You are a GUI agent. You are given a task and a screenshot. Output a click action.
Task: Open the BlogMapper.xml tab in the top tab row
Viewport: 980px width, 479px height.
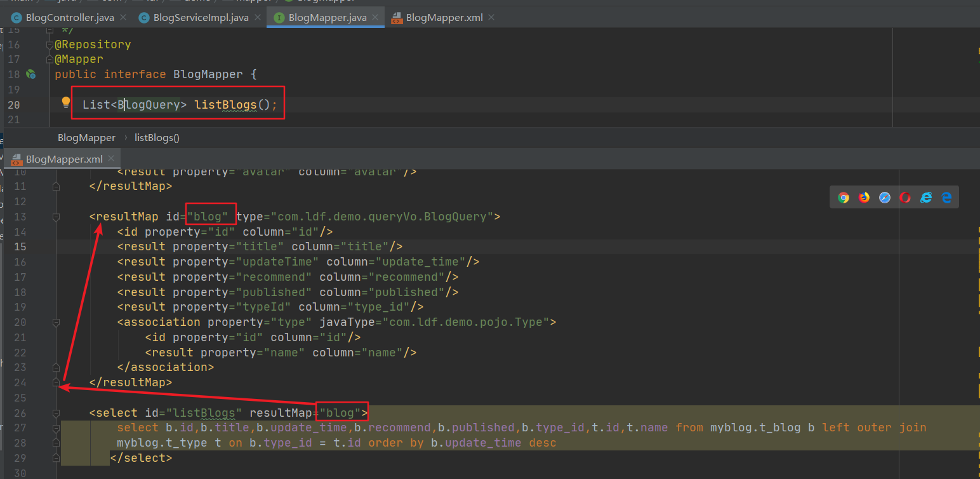pos(444,17)
